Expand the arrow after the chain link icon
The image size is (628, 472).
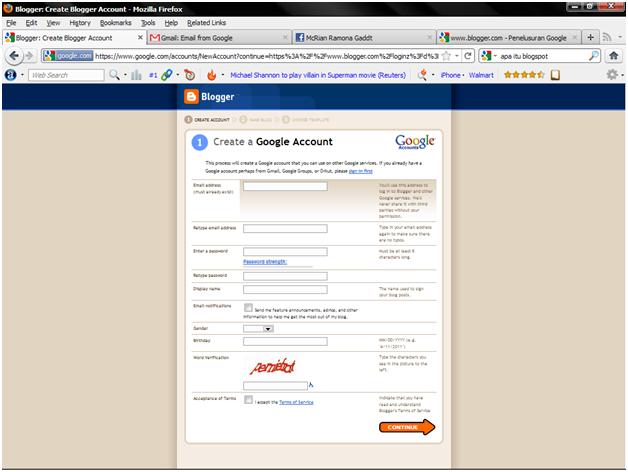pos(178,75)
